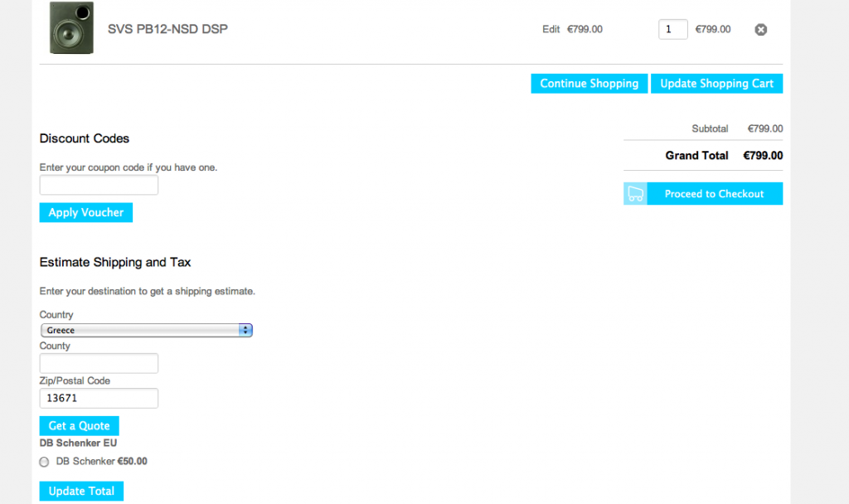The image size is (849, 504).
Task: Click the County input field
Action: 99,363
